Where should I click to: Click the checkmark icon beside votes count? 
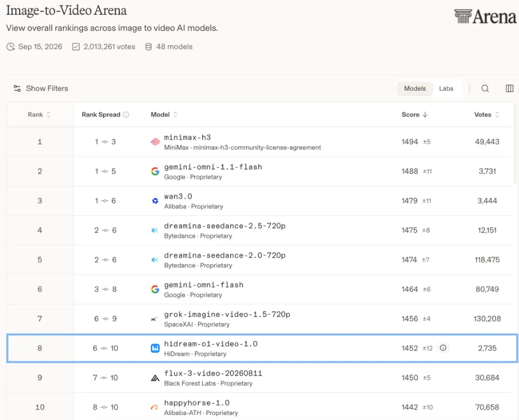click(76, 47)
